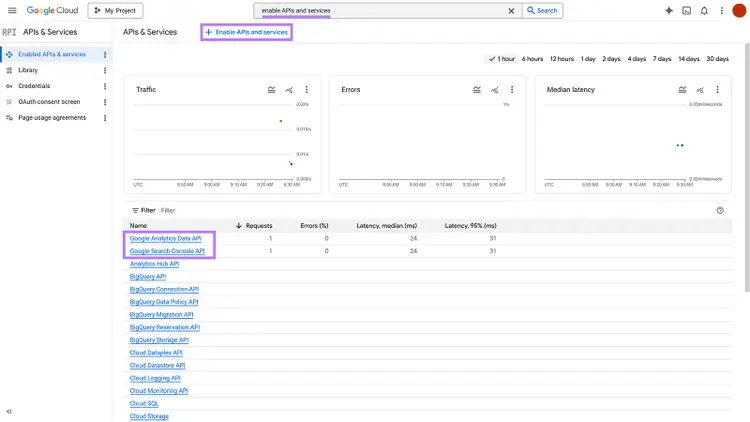
Task: Explore the Errors chart data icon
Action: pos(495,89)
